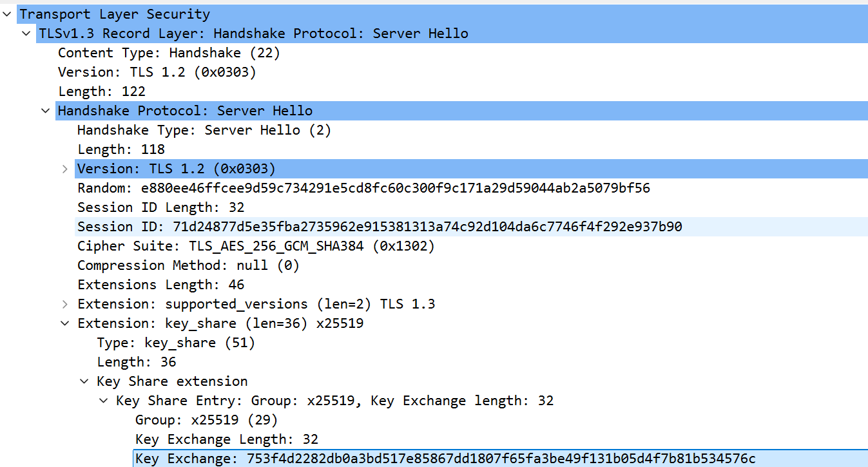The image size is (868, 467).
Task: Collapse the Handshake Protocol: Server Hello node
Action: (x=45, y=111)
